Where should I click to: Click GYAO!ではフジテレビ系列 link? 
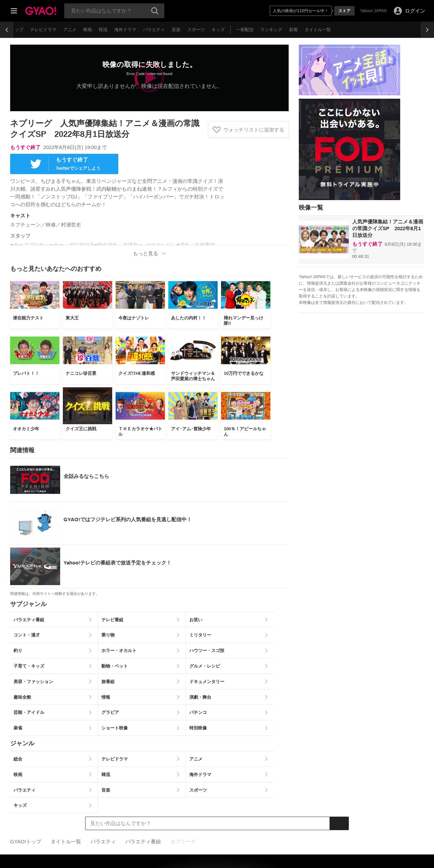[127, 520]
